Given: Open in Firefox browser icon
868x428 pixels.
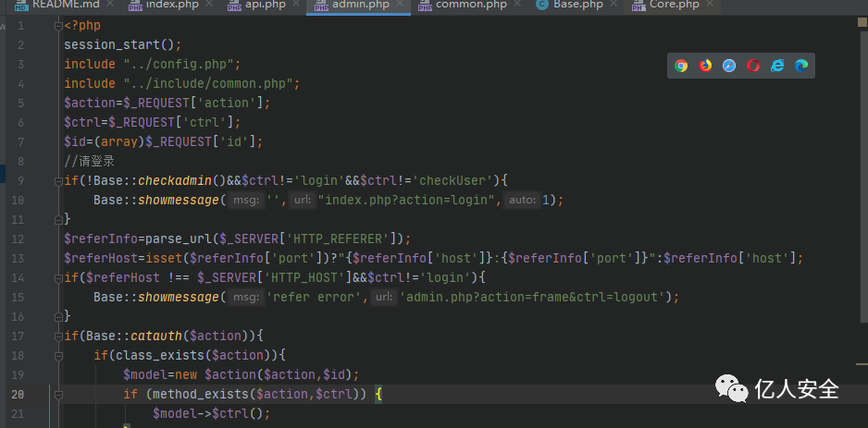Looking at the screenshot, I should (705, 66).
